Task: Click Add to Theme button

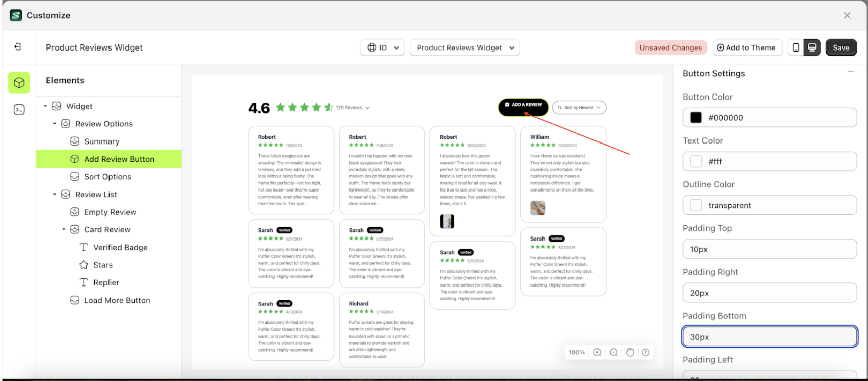Action: [747, 47]
